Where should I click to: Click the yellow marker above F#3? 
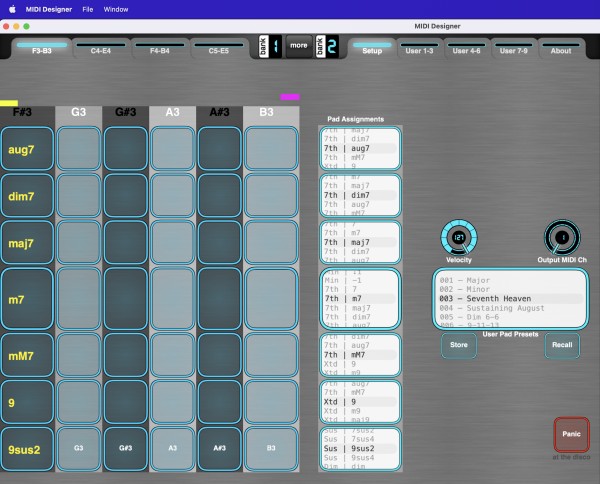click(x=9, y=103)
